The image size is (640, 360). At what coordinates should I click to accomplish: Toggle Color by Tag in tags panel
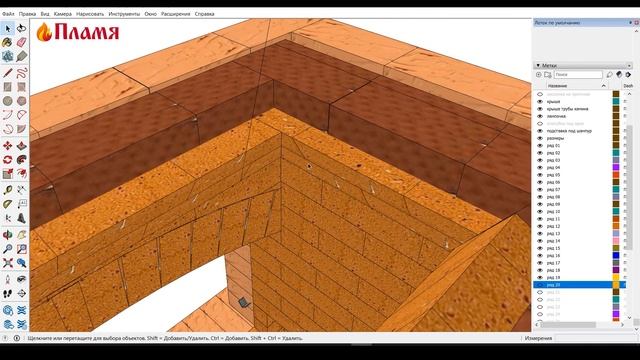click(x=619, y=75)
